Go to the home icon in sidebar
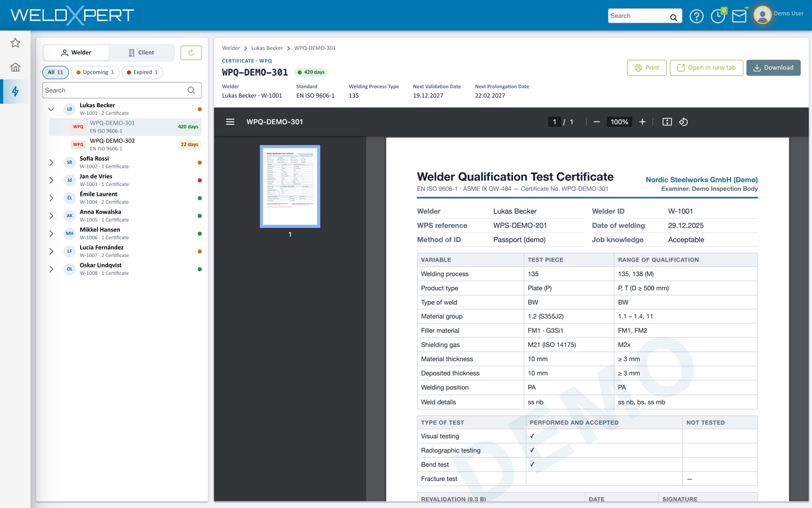Image resolution: width=812 pixels, height=508 pixels. pyautogui.click(x=15, y=67)
